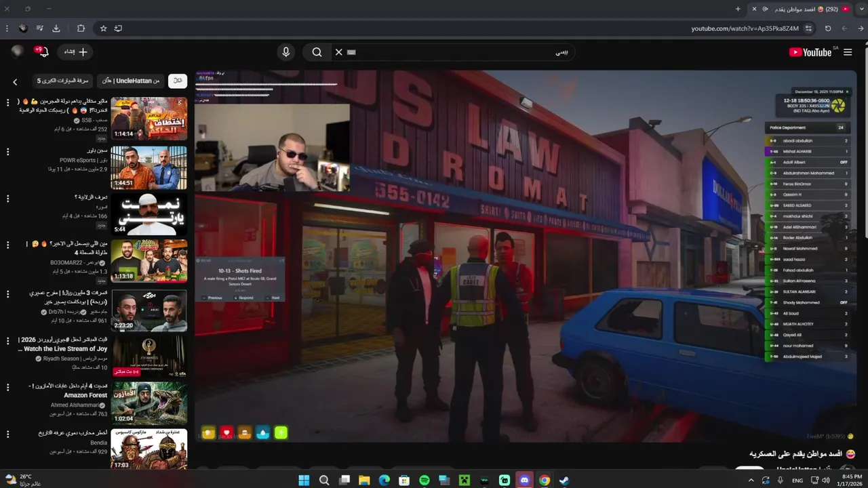Viewport: 868px width, 488px height.
Task: Open the 17:03 Bendia video thumbnail
Action: coord(149,449)
